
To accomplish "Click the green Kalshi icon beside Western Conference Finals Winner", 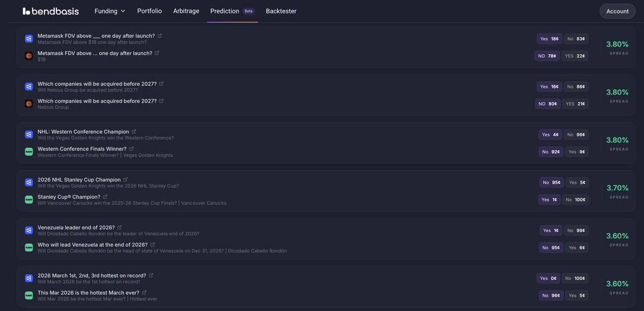I will pyautogui.click(x=29, y=151).
